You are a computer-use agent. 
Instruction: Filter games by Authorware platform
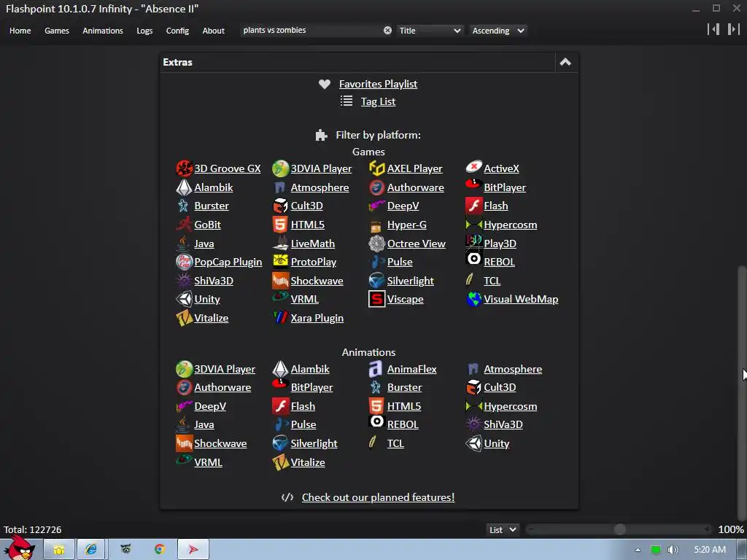tap(415, 187)
